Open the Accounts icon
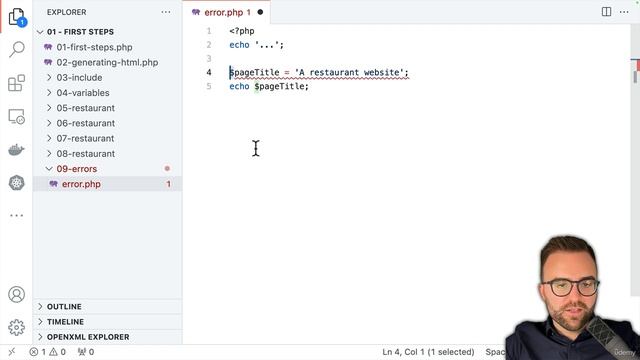Image resolution: width=640 pixels, height=360 pixels. click(16, 294)
